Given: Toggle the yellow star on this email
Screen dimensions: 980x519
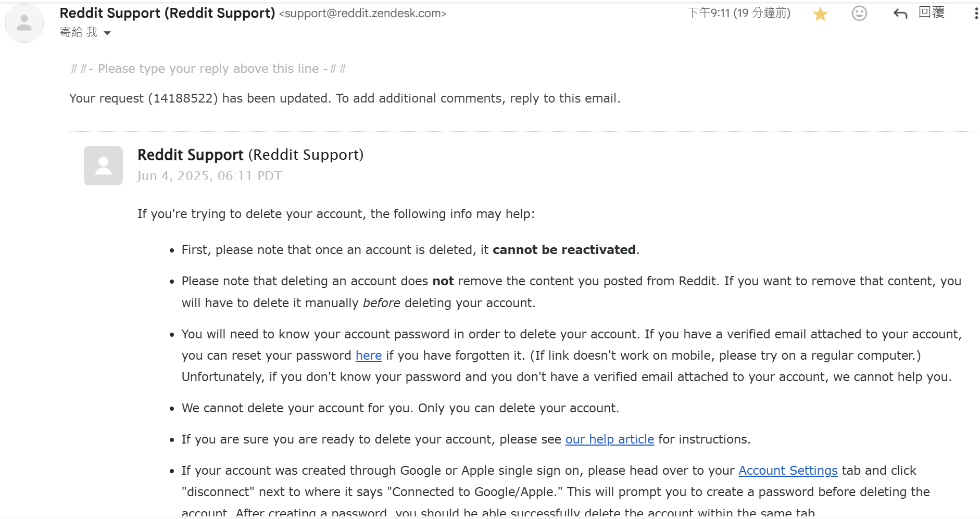Looking at the screenshot, I should [x=820, y=14].
